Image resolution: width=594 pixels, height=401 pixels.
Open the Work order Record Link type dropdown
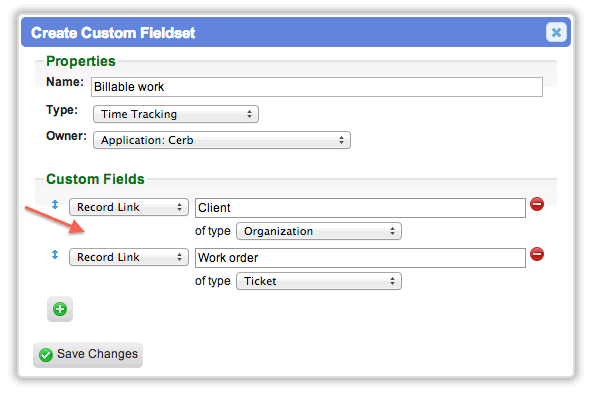click(129, 257)
